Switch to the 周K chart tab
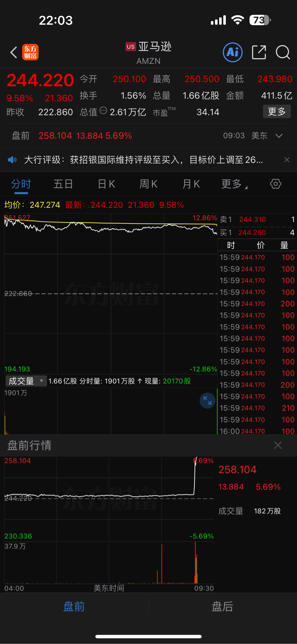The height and width of the screenshot is (644, 297). coord(148,184)
